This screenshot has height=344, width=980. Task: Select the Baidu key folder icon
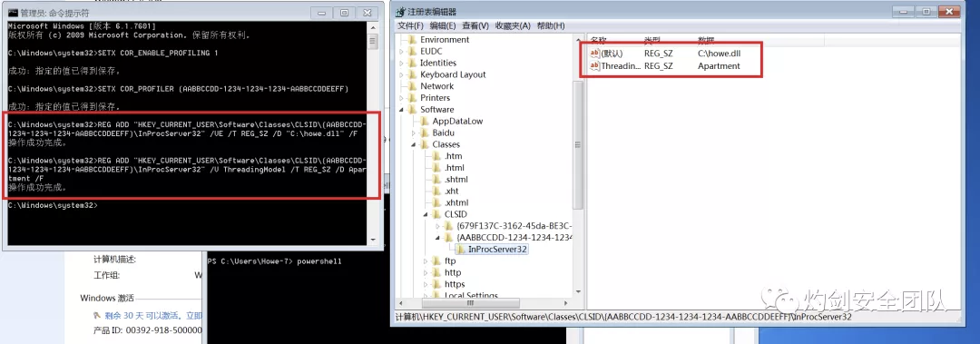[x=425, y=133]
